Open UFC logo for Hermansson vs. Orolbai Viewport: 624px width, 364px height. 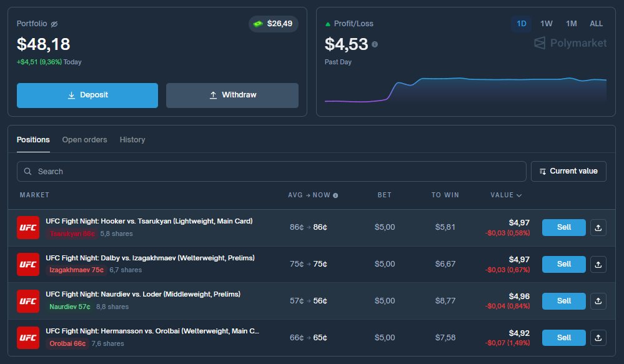(28, 338)
